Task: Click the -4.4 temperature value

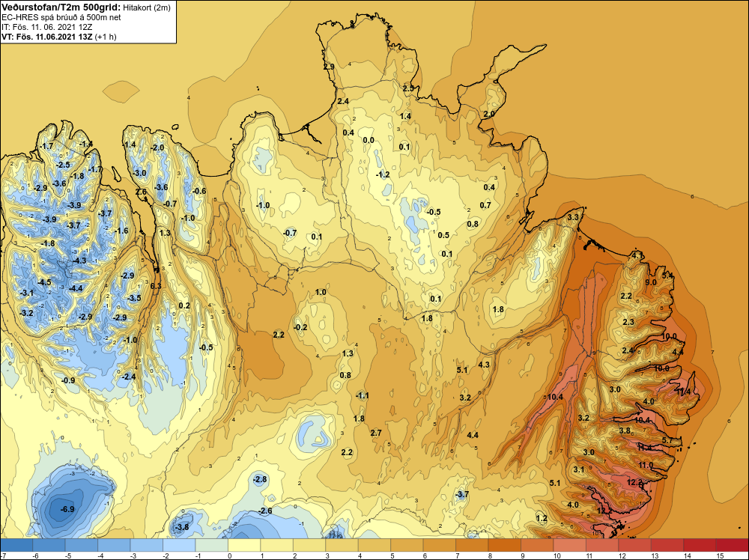Action: tap(76, 288)
